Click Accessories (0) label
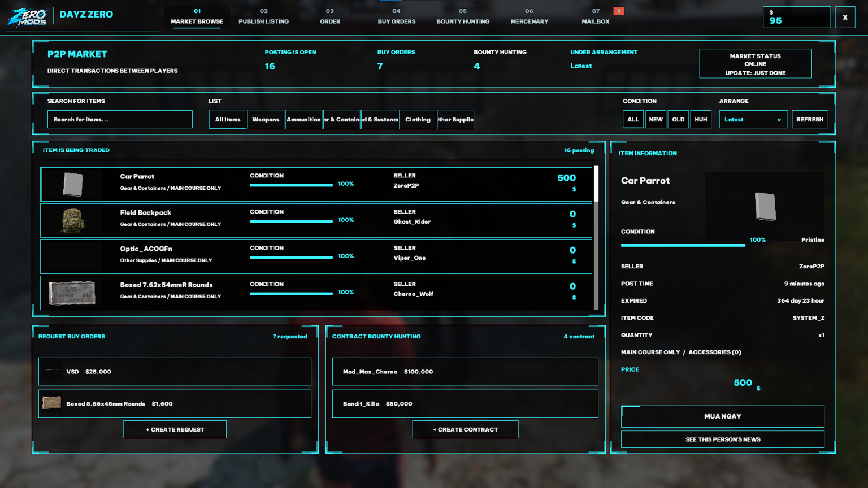The image size is (868, 488). pos(714,352)
